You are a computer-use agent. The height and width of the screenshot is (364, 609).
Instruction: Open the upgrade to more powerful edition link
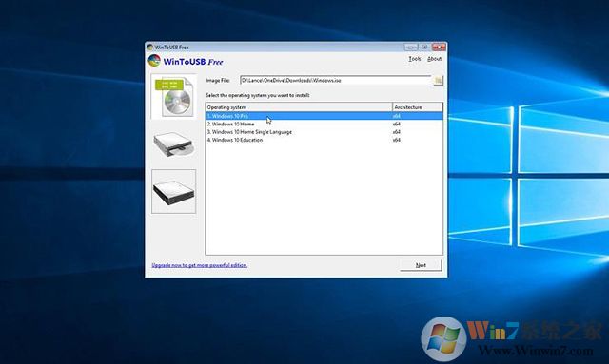point(199,265)
